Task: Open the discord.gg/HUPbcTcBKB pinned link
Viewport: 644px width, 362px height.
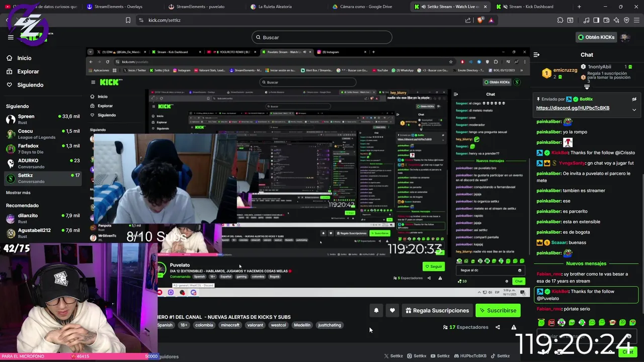Action: [x=573, y=108]
